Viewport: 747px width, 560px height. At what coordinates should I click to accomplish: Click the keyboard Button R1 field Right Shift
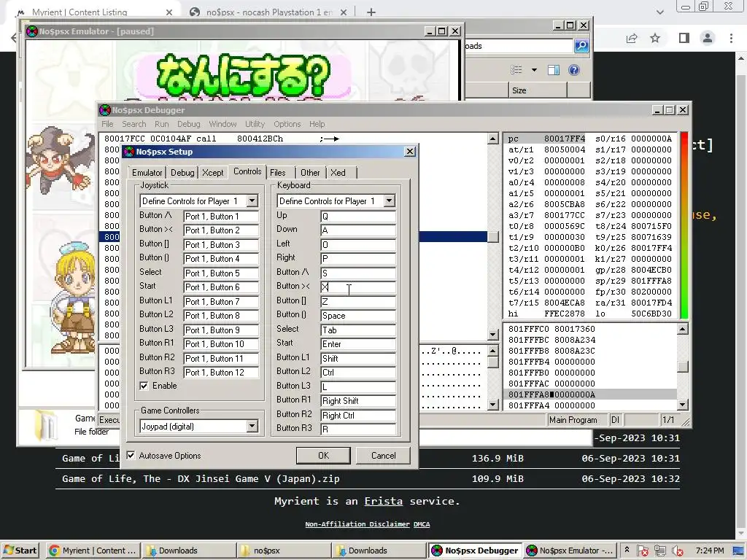358,401
